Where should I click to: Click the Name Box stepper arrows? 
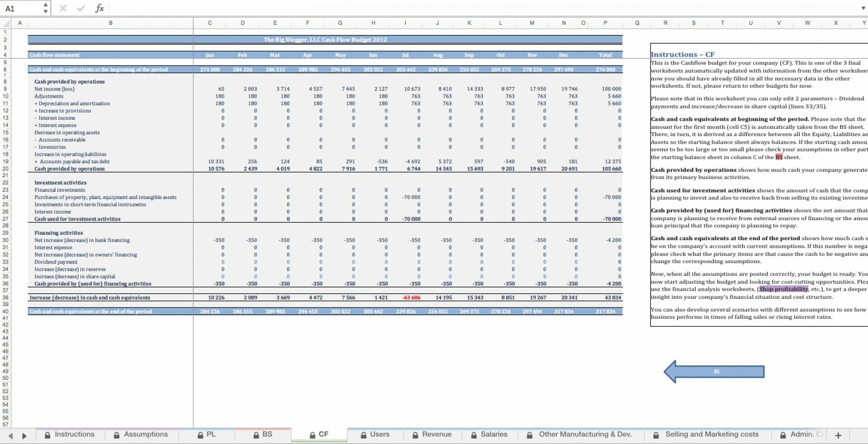(45, 8)
